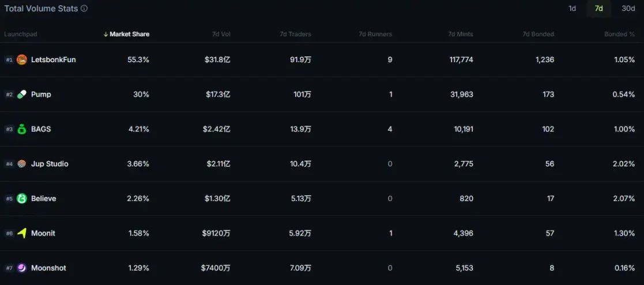Click the Moonit yellow arrow icon
Screen dimensions: 644x285
click(x=22, y=233)
